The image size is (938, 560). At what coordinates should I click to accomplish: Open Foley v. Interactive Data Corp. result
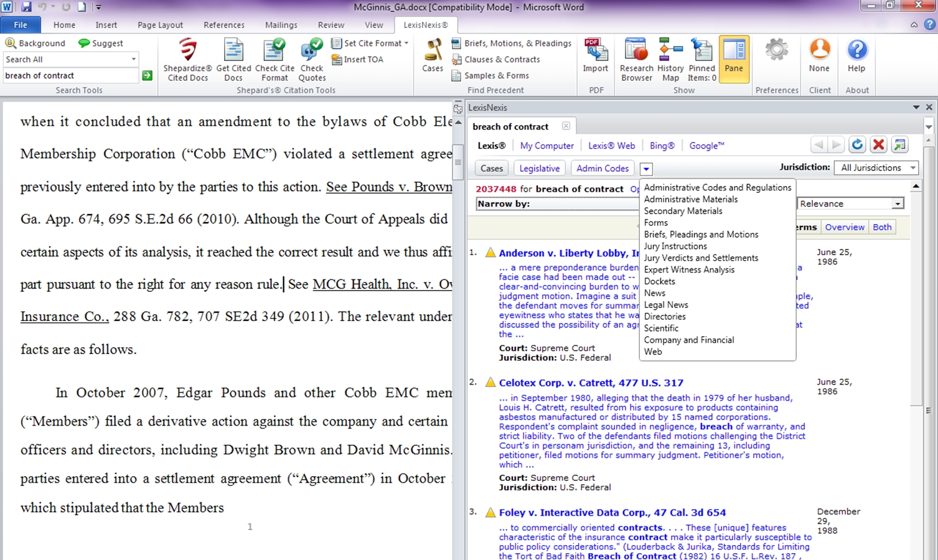pos(612,513)
